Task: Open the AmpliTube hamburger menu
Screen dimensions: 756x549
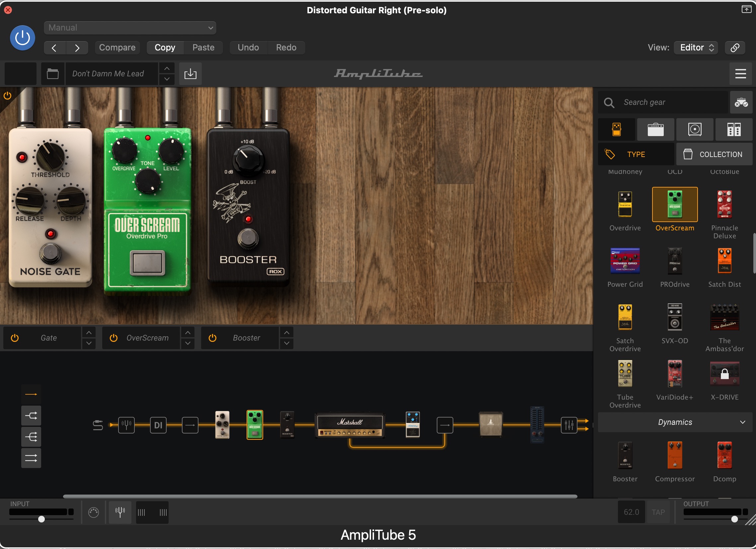Action: [x=740, y=74]
